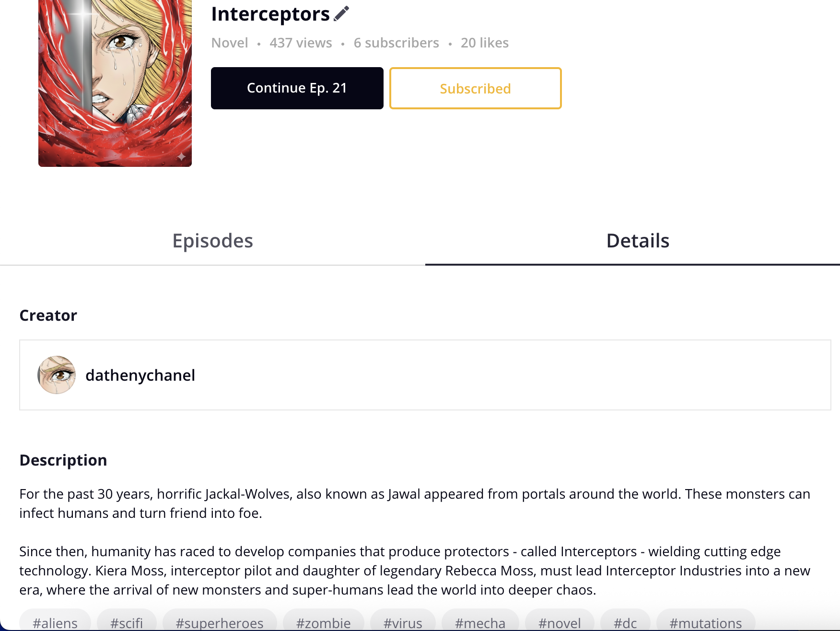Viewport: 840px width, 631px height.
Task: Click the 20 likes count
Action: click(485, 43)
